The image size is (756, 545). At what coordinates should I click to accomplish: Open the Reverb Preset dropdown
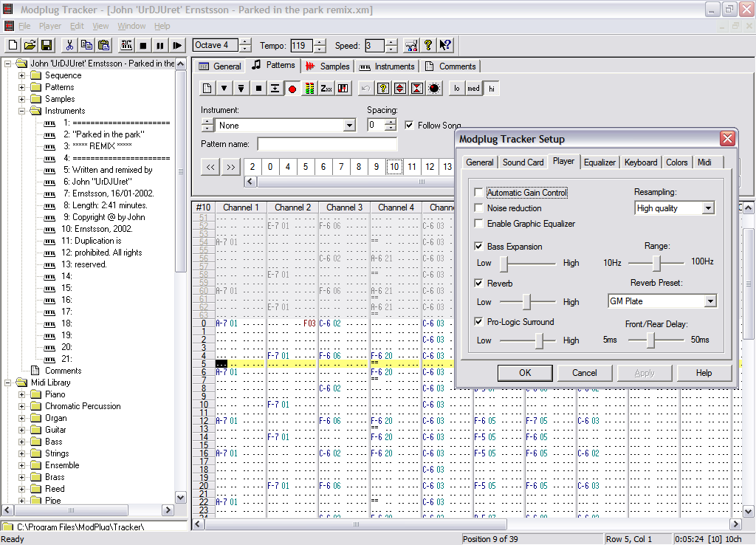[x=709, y=301]
